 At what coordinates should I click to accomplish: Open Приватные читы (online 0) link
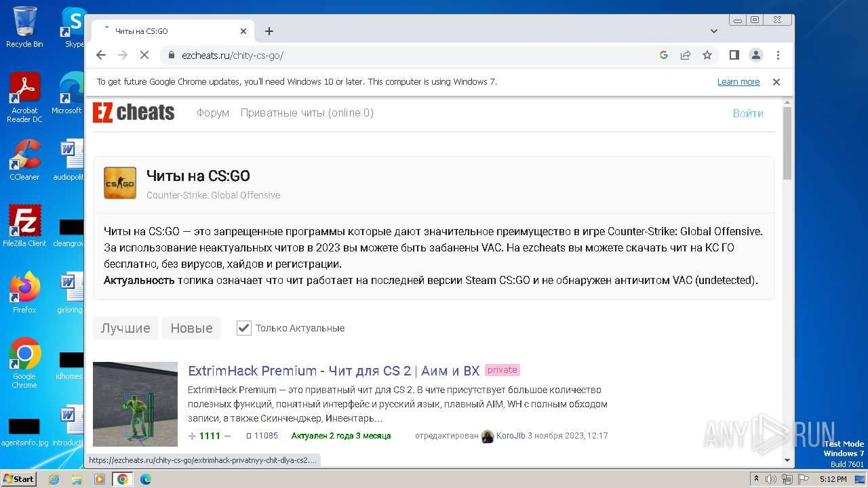click(307, 113)
